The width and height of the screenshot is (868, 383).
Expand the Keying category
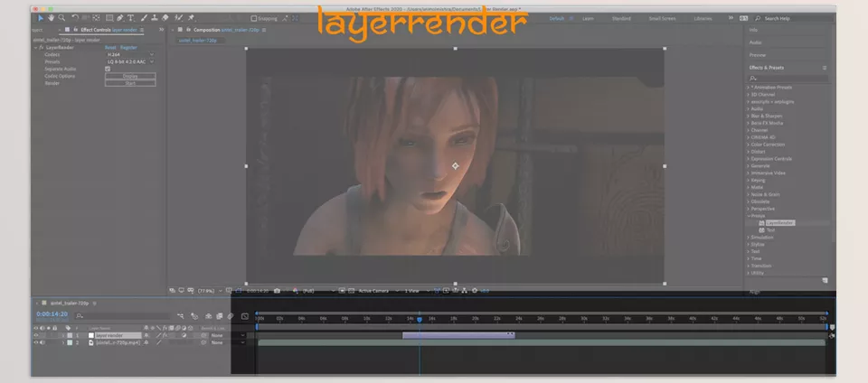click(749, 180)
